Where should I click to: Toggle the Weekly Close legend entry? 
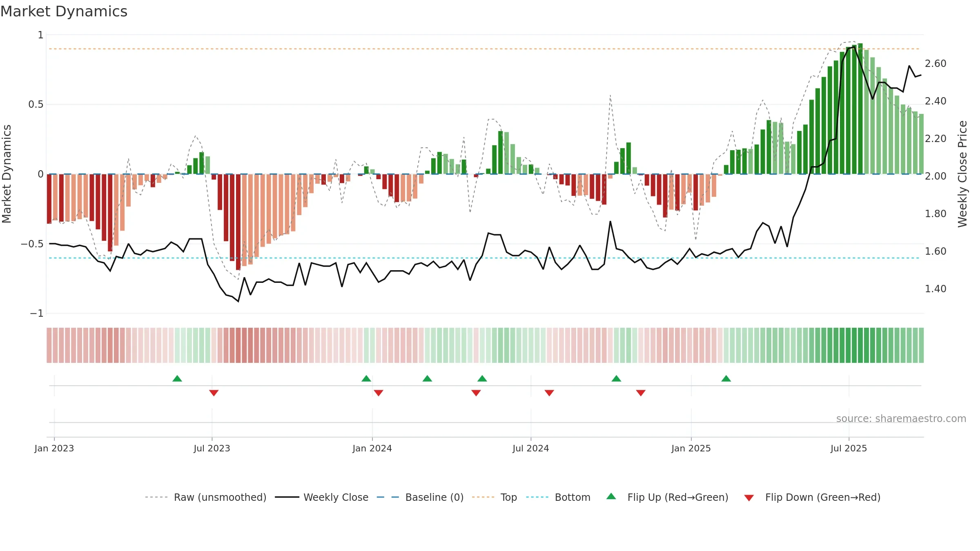click(x=321, y=497)
